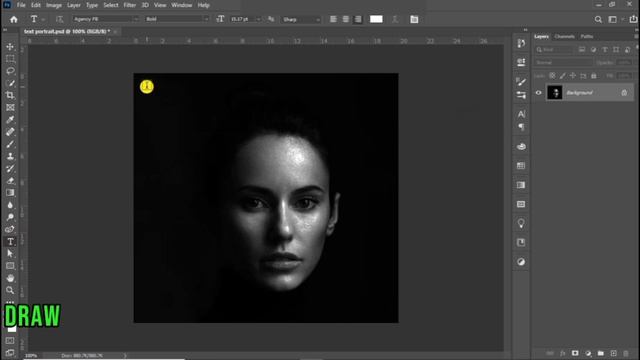Viewport: 640px width, 360px height.
Task: Delete layer trash icon
Action: click(x=626, y=353)
